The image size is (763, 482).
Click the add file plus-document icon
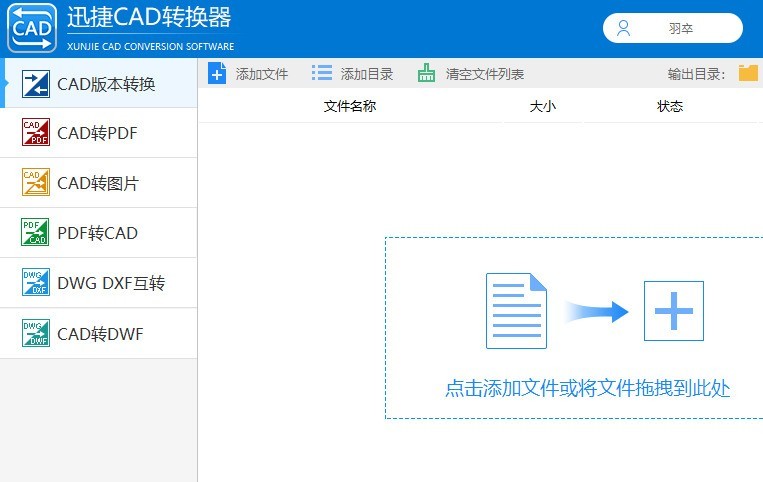coord(217,74)
